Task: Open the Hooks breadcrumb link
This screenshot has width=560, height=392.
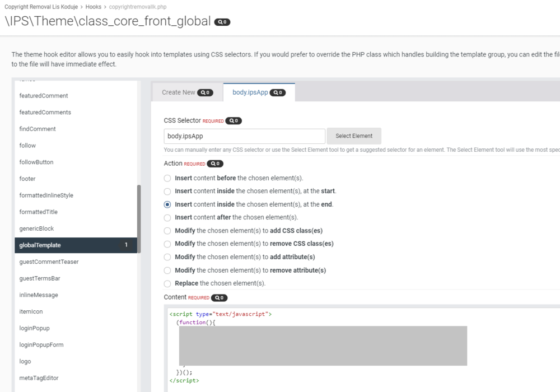Action: tap(94, 7)
